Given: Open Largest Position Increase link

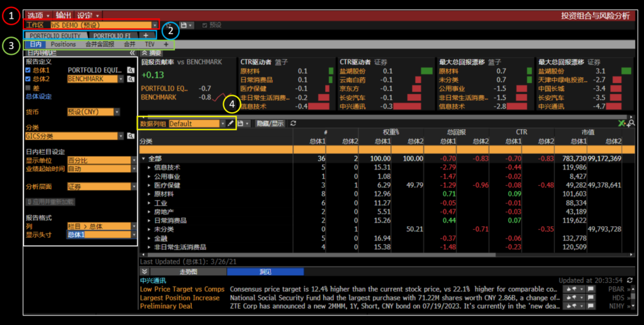Looking at the screenshot, I should coord(180,298).
